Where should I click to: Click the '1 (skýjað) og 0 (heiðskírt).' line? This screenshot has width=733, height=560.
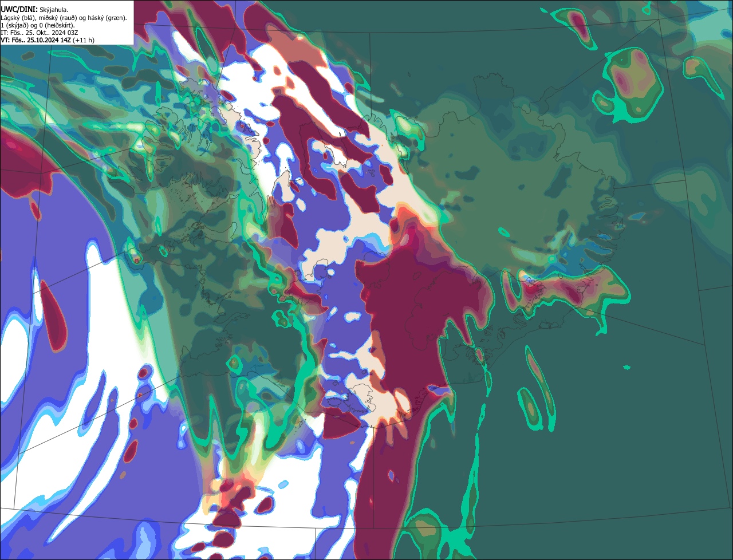[38, 25]
